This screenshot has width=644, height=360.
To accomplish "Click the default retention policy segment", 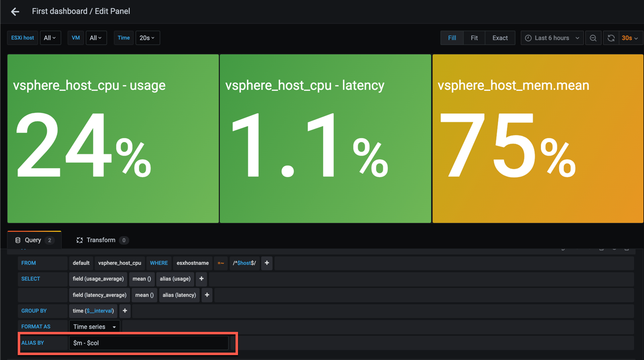I will [81, 263].
